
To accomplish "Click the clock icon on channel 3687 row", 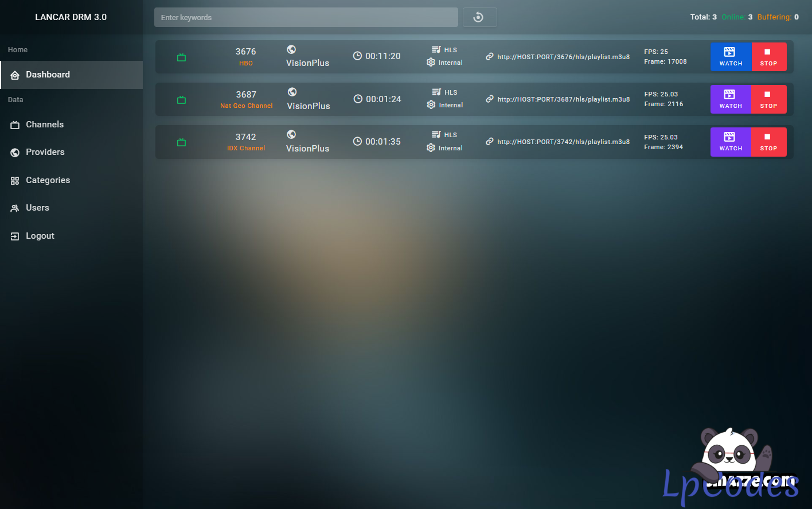I will coord(358,99).
